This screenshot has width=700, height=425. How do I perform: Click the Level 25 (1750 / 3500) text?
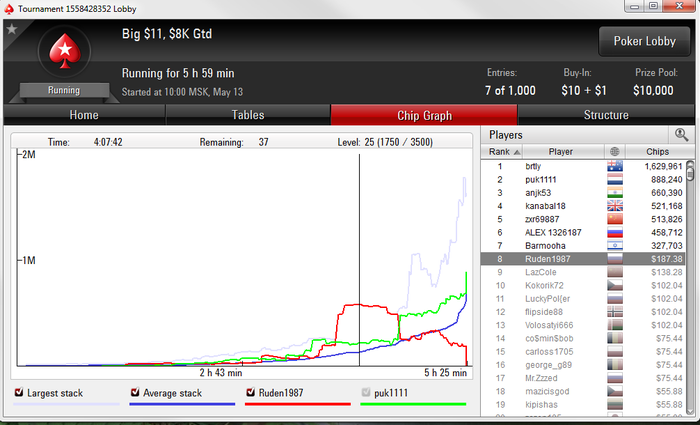(x=385, y=142)
